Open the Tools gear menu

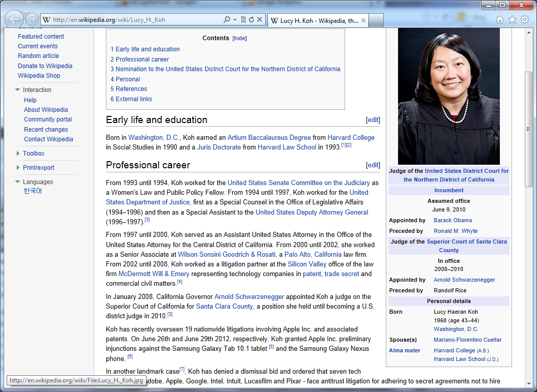coord(525,19)
